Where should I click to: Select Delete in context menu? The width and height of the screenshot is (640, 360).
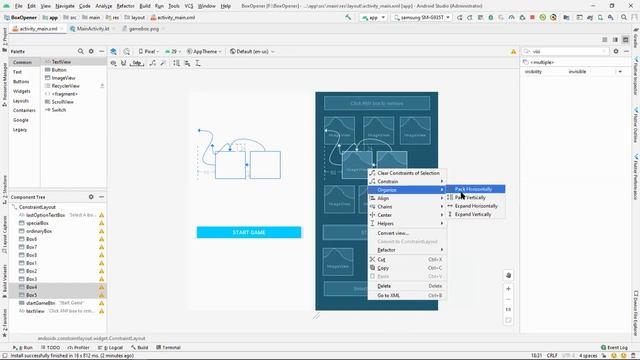tap(407, 286)
